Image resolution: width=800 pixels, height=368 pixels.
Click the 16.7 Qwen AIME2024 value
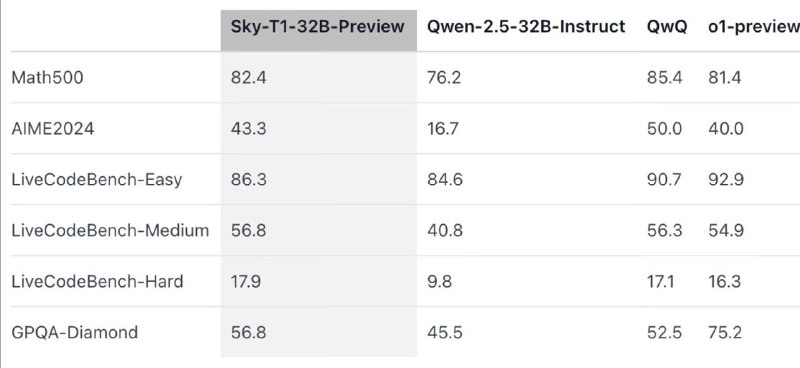pyautogui.click(x=443, y=129)
